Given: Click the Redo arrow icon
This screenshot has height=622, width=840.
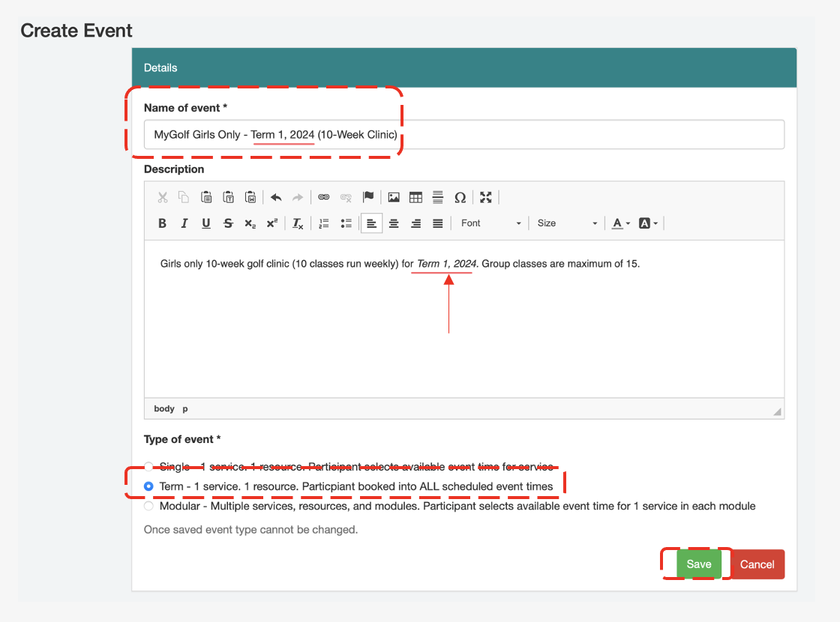Looking at the screenshot, I should pyautogui.click(x=297, y=198).
